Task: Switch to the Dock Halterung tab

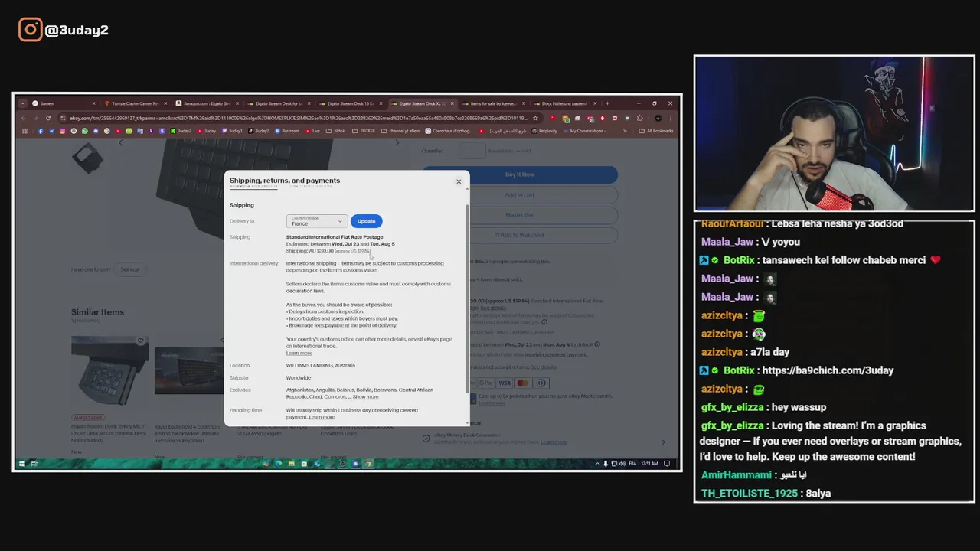Action: click(x=565, y=103)
